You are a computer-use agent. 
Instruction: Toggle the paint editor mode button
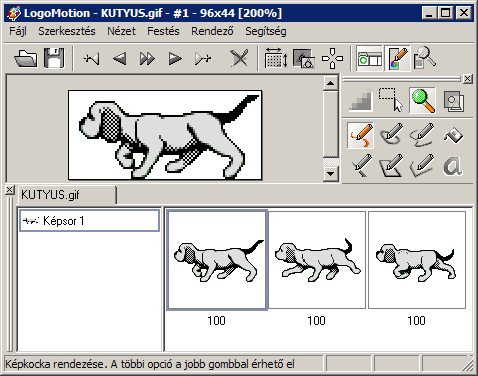[x=397, y=59]
